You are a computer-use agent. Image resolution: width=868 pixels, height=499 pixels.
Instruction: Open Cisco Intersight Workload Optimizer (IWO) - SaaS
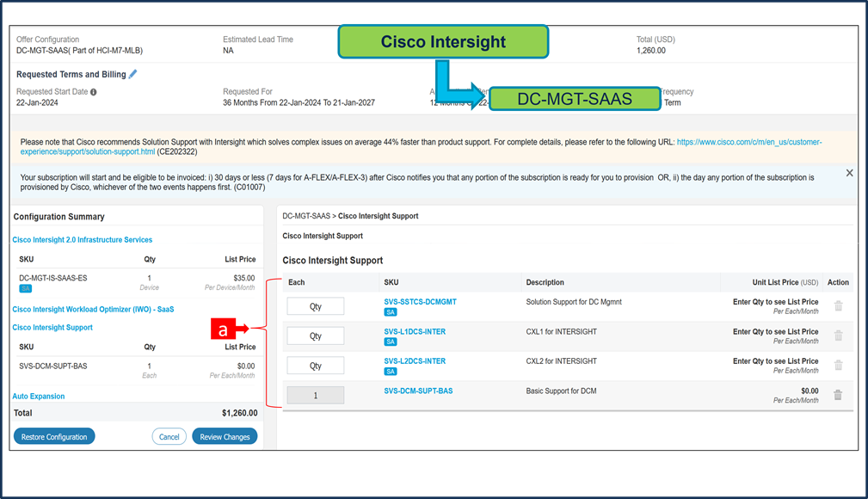pyautogui.click(x=93, y=310)
